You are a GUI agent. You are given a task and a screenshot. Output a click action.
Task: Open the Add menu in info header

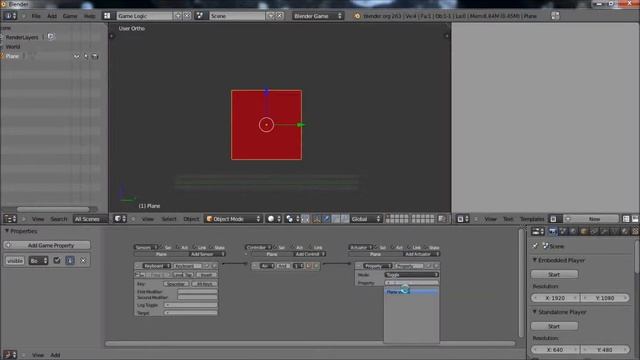(x=52, y=16)
